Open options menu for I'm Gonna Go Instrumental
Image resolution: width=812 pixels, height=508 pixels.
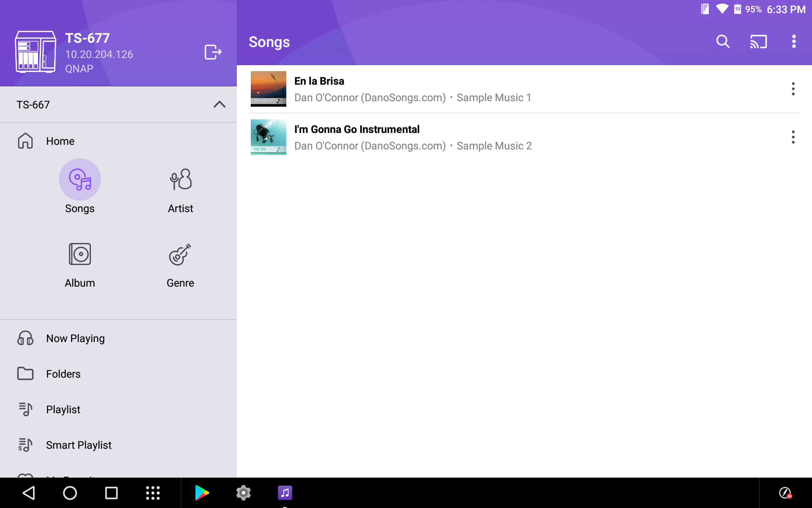pos(793,137)
